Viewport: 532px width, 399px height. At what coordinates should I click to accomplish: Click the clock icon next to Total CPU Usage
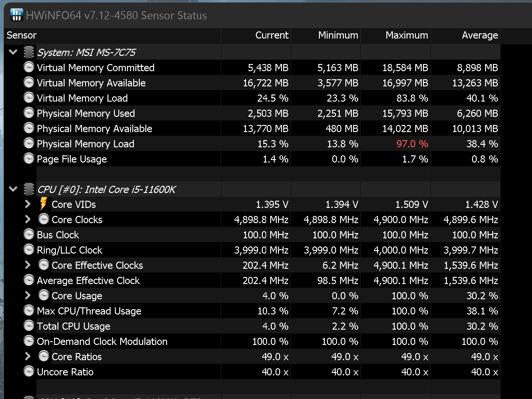pos(29,326)
